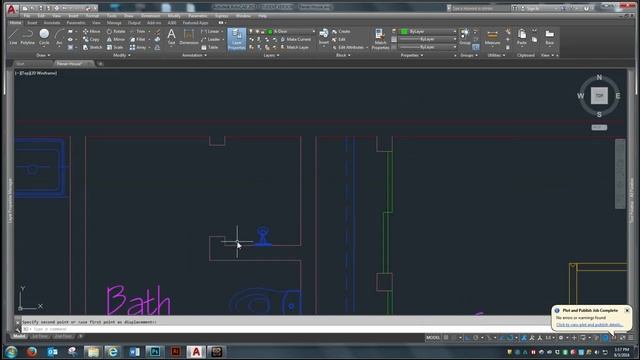Viewport: 640px width, 360px height.
Task: Switch to the Insert ribbon tab
Action: click(x=32, y=23)
